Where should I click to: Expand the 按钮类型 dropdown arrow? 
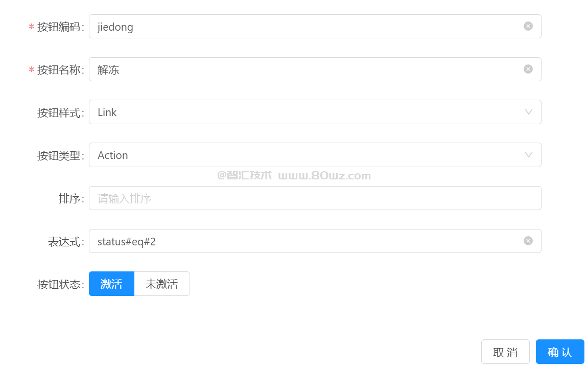pyautogui.click(x=528, y=155)
